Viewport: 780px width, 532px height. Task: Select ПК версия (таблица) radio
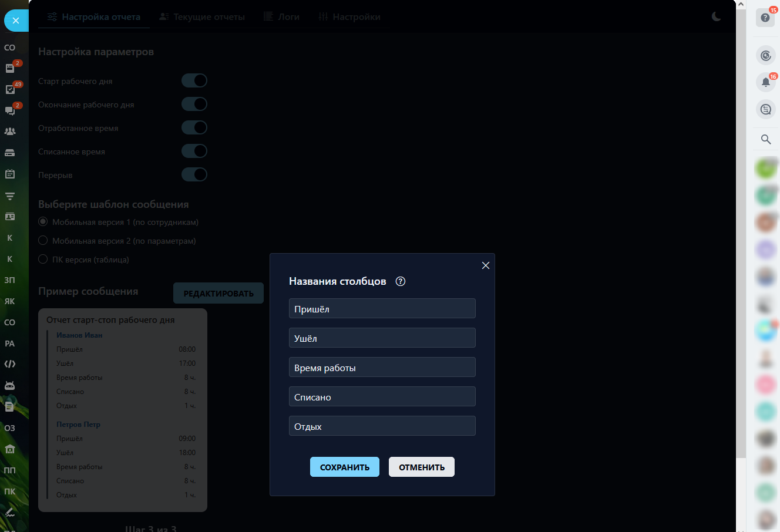coord(43,260)
